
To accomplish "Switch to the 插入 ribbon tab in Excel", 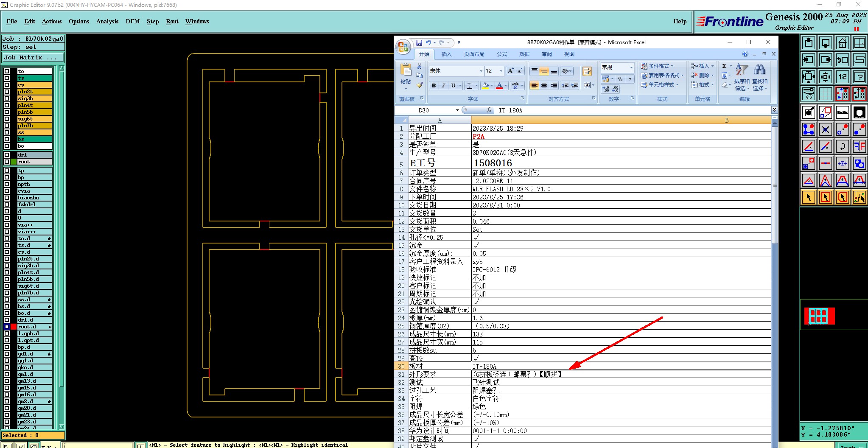I will click(x=446, y=54).
